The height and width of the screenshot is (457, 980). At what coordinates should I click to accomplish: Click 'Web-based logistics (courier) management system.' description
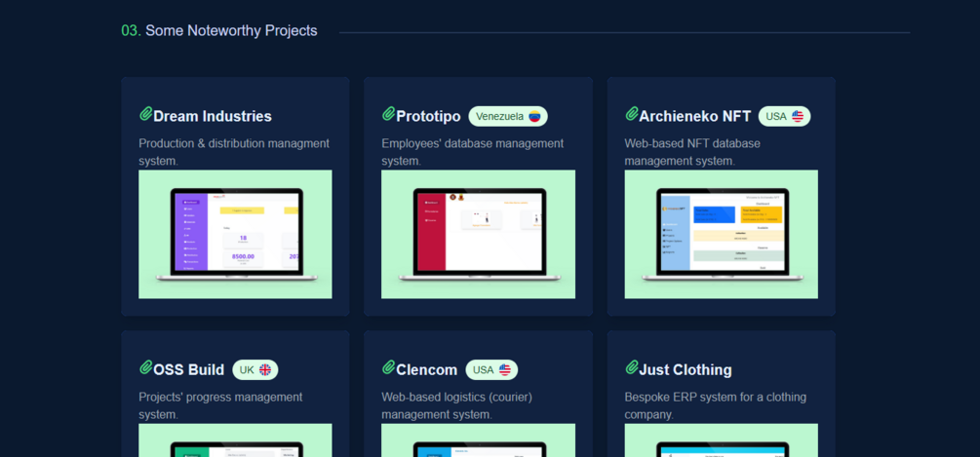[x=457, y=405]
